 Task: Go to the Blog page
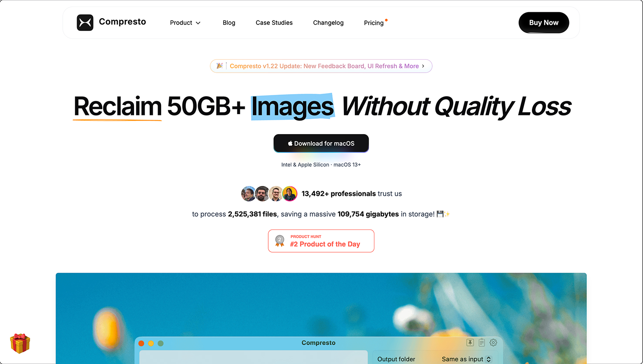coord(229,23)
